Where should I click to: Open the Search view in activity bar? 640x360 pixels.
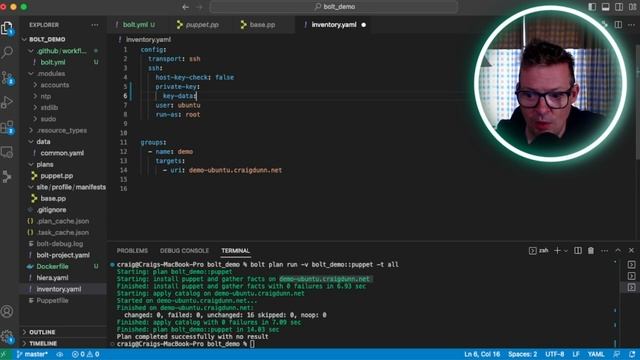pyautogui.click(x=7, y=53)
